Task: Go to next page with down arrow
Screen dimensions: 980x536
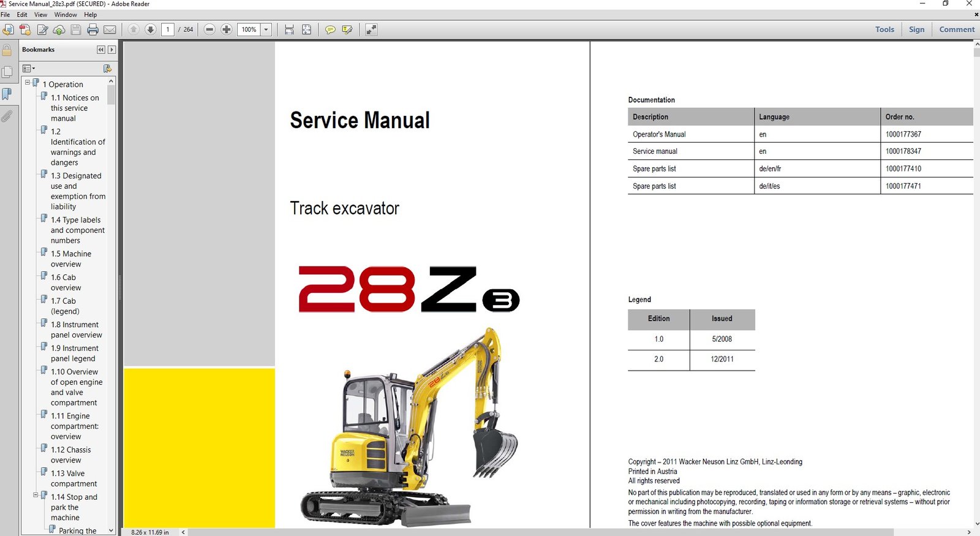Action: (150, 29)
